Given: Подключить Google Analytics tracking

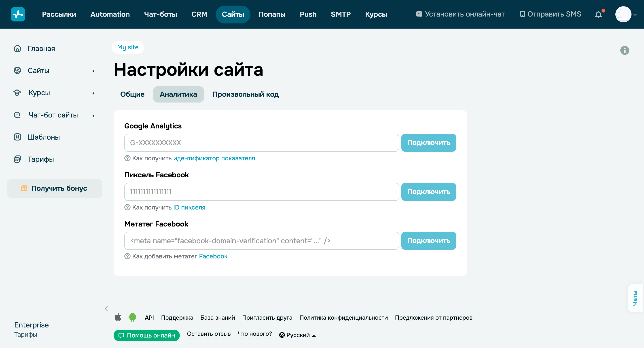Looking at the screenshot, I should click(x=428, y=143).
